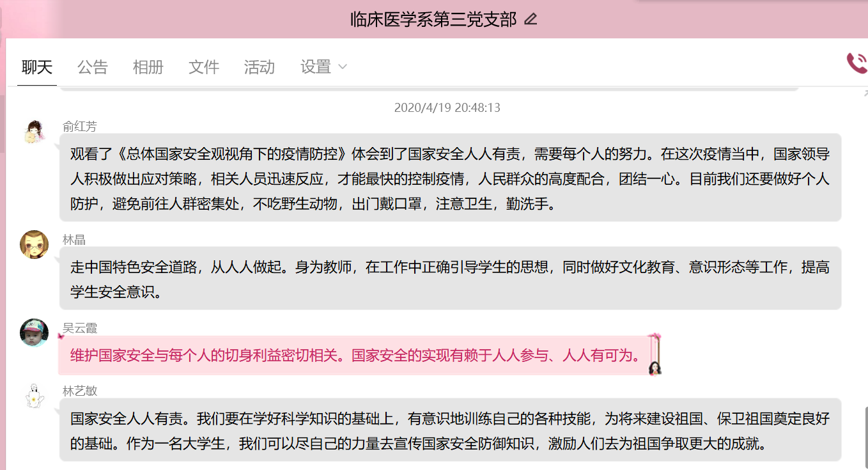Select the 聊天 tab
Image resolution: width=868 pixels, height=470 pixels.
pos(37,67)
